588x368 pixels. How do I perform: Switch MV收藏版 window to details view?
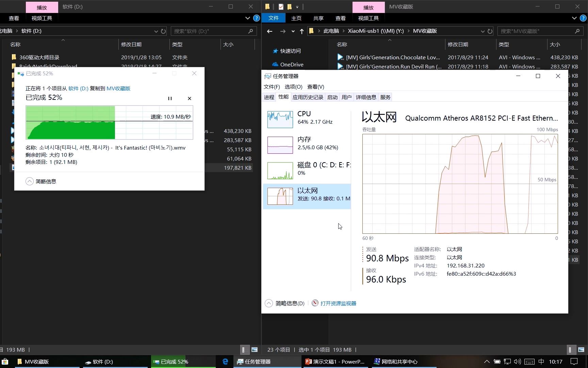point(572,350)
